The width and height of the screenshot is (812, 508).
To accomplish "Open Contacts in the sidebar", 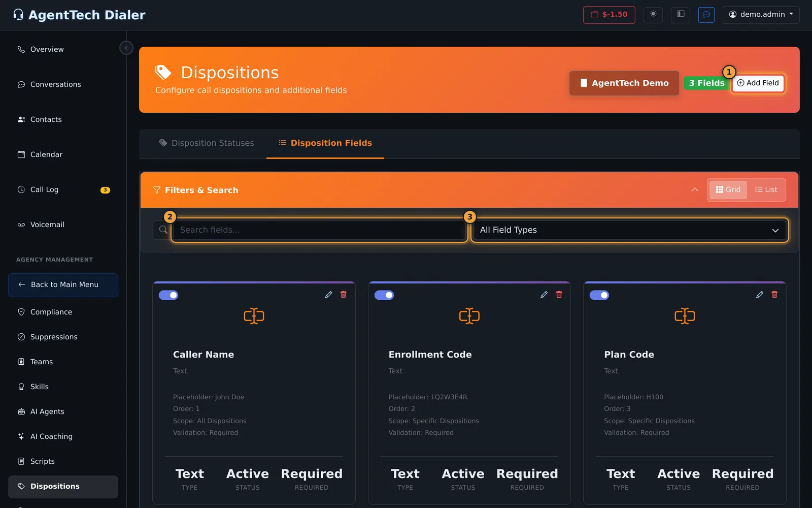I will coord(63,119).
